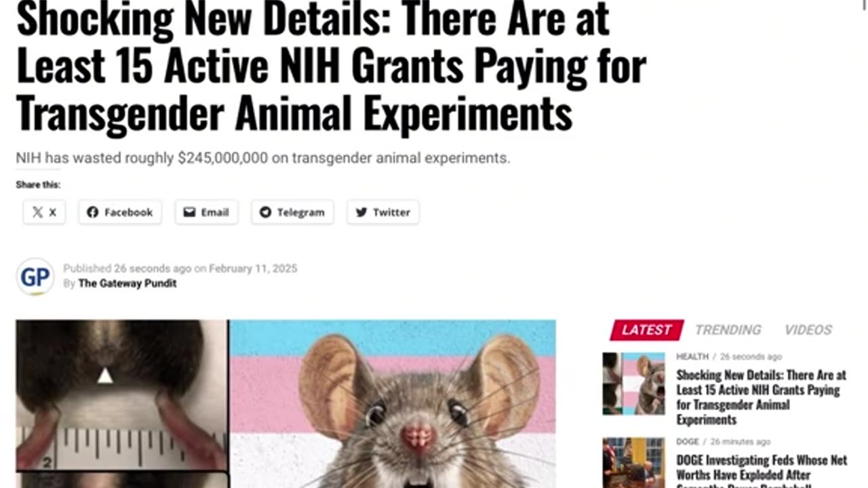Share article via the X button
Image resolution: width=868 pixels, height=488 pixels.
[x=44, y=212]
